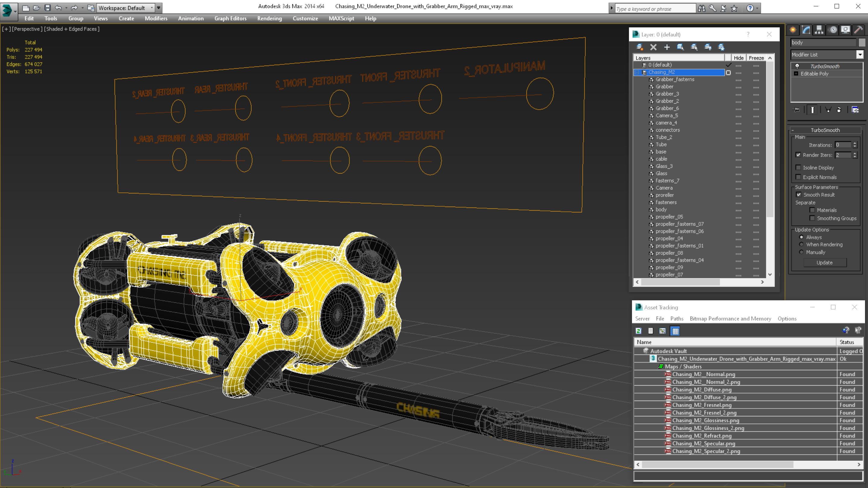Viewport: 868px width, 488px height.
Task: Select Manually update option
Action: (801, 252)
